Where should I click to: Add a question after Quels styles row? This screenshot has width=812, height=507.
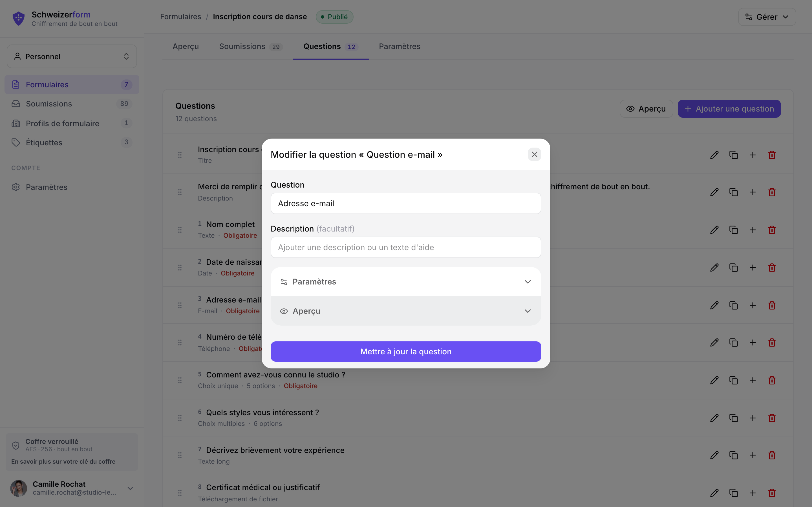(x=753, y=418)
